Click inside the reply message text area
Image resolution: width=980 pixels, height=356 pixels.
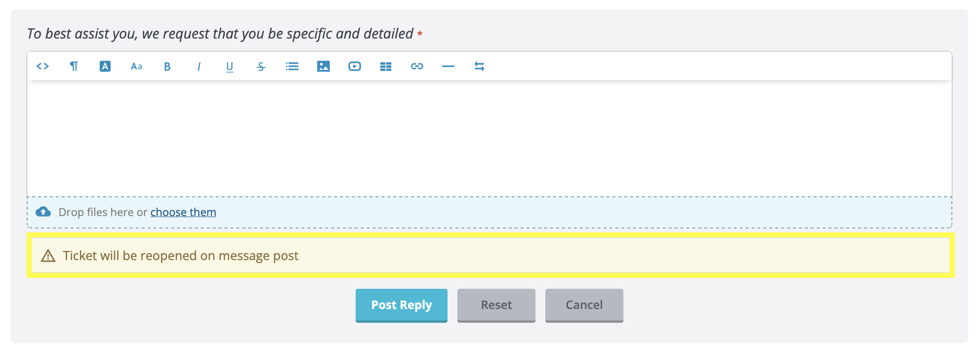[x=489, y=138]
